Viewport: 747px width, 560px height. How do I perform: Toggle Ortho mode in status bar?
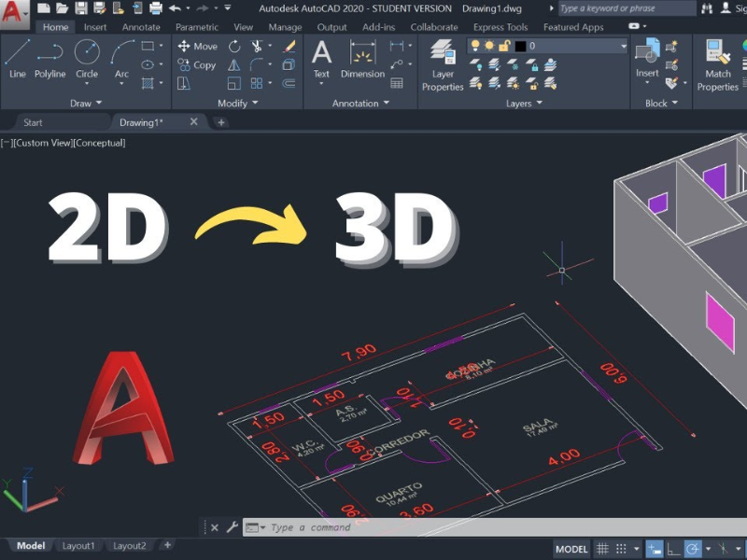[673, 549]
